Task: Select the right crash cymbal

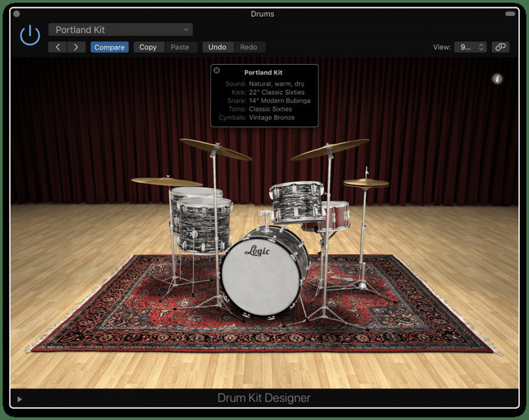Action: click(330, 149)
